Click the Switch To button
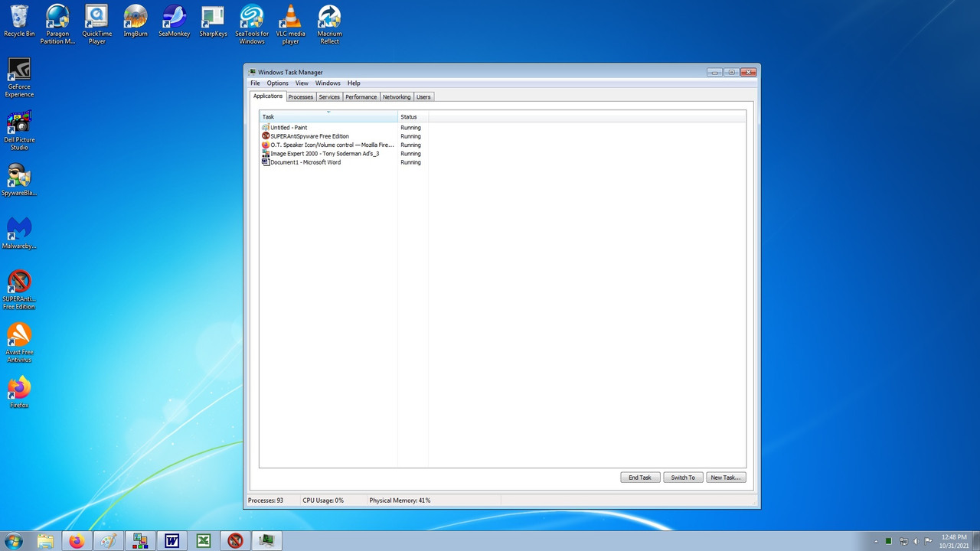The height and width of the screenshot is (551, 980). 683,478
